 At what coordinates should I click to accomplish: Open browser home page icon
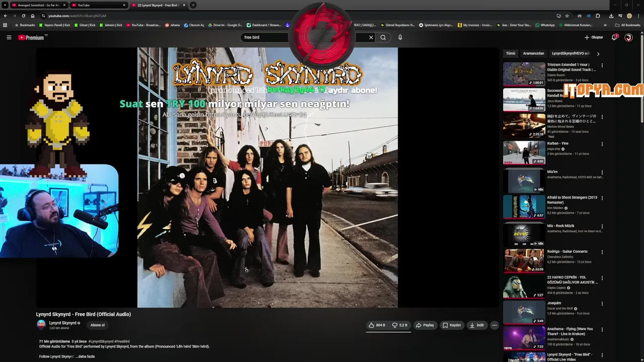point(33,16)
